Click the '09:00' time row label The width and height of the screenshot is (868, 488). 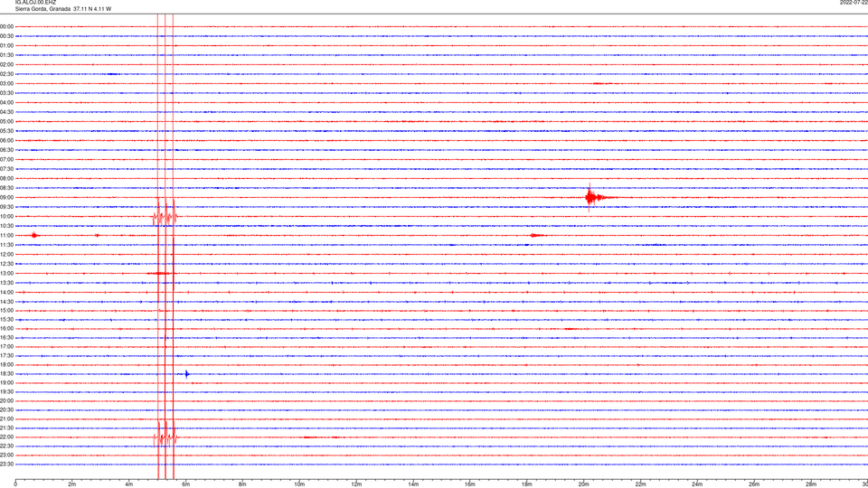(6, 198)
